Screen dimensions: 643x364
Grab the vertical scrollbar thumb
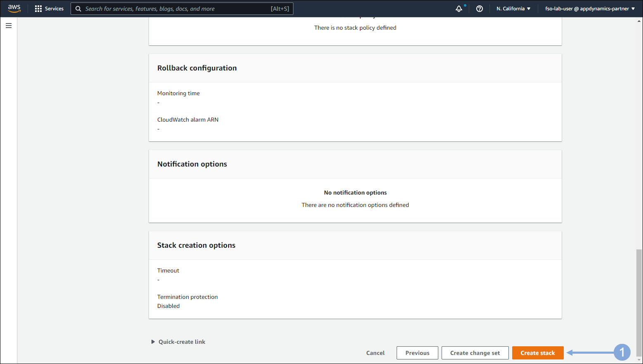[639, 302]
